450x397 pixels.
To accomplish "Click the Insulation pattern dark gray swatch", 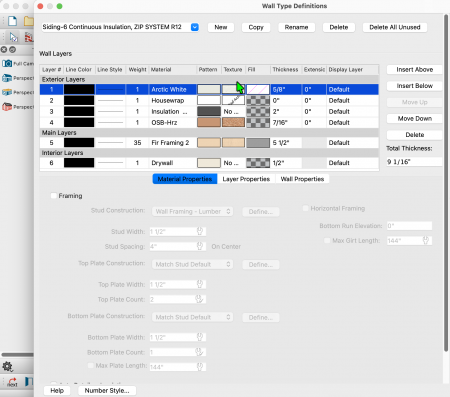I will pyautogui.click(x=209, y=111).
